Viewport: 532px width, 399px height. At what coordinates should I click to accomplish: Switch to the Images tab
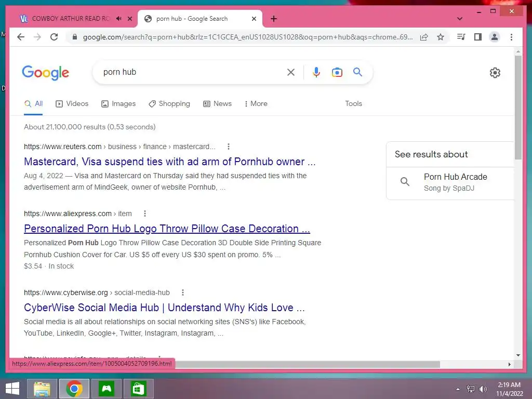pyautogui.click(x=118, y=104)
